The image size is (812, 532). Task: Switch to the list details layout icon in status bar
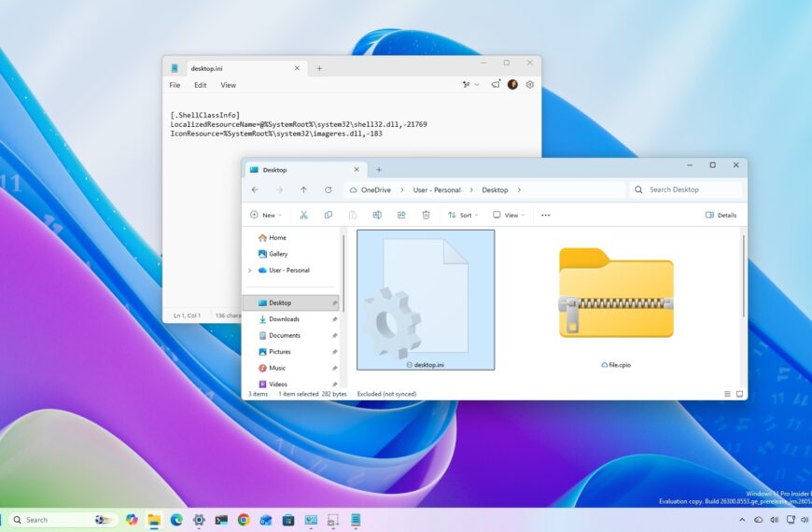click(x=727, y=394)
